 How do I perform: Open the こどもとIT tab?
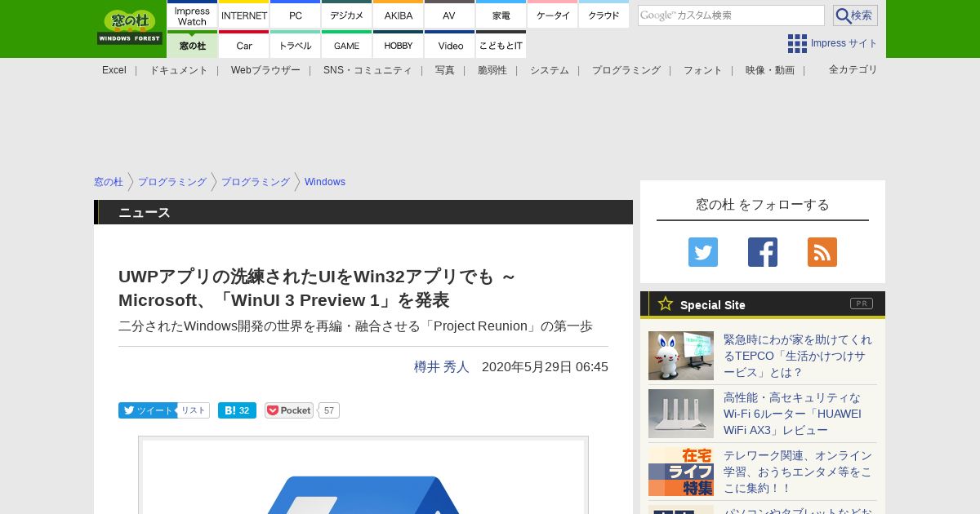click(501, 45)
